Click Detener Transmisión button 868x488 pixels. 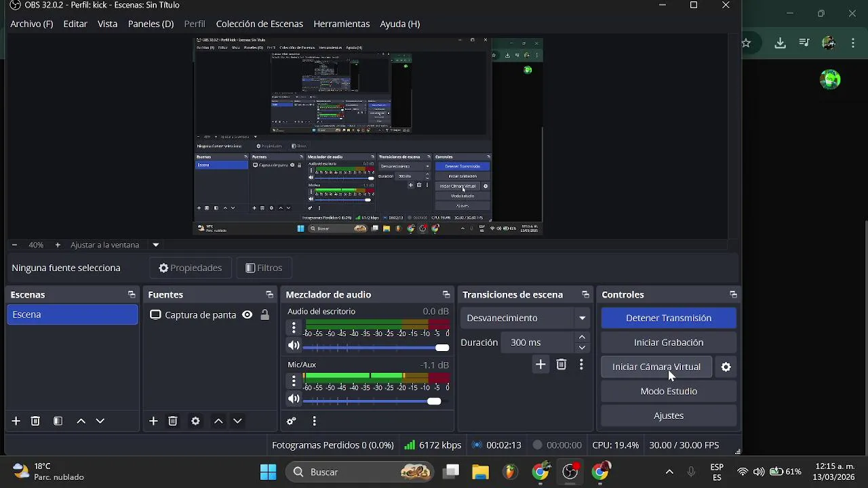669,318
